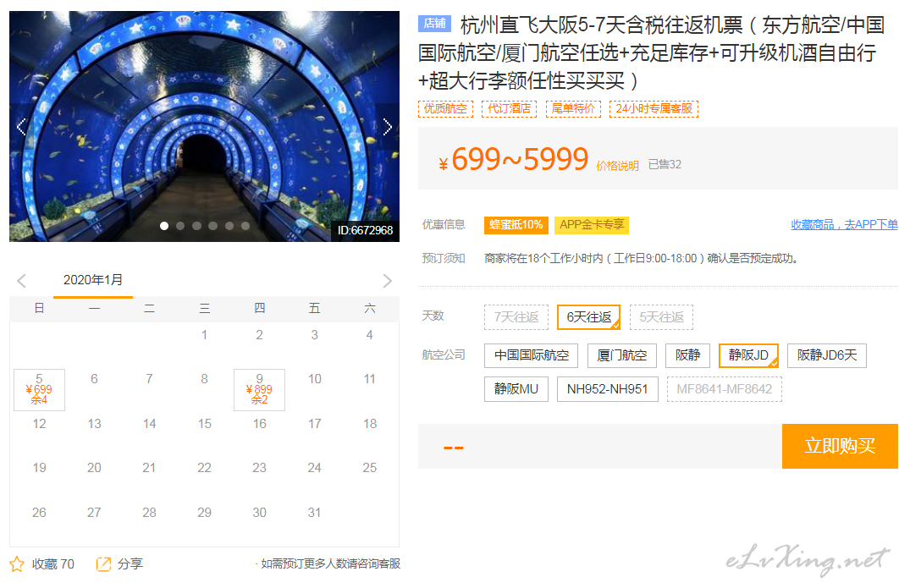Select flight option MF8641-MF8642
This screenshot has height=588, width=899.
[x=725, y=389]
